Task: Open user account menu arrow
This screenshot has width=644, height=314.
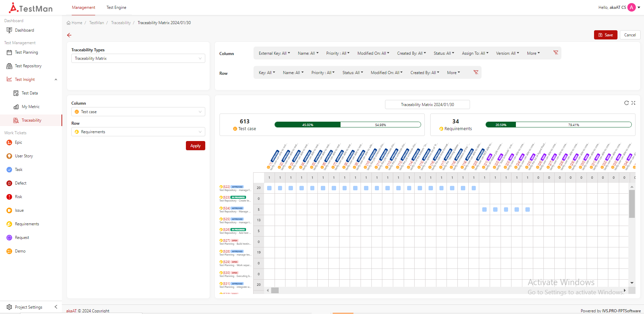Action: [639, 7]
